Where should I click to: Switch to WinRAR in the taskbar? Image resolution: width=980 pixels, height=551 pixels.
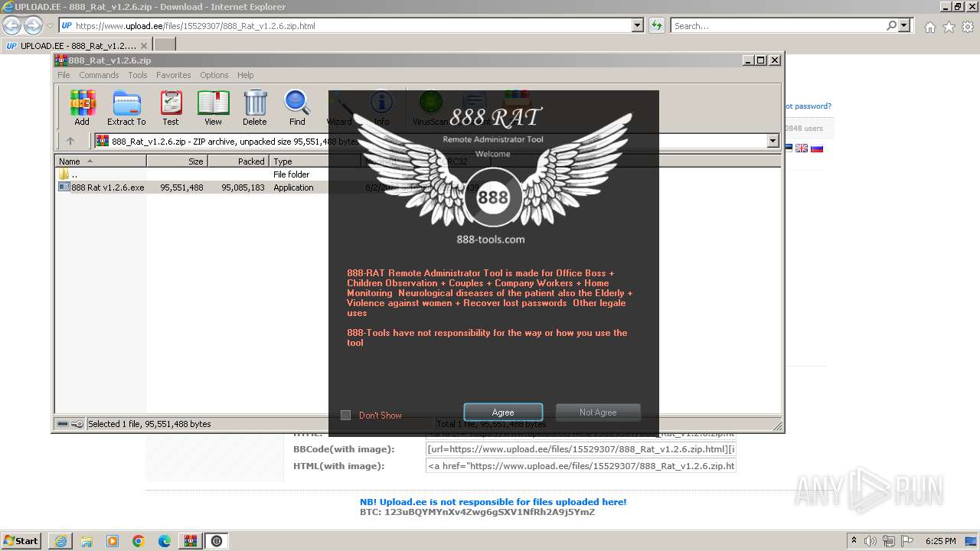click(x=191, y=541)
